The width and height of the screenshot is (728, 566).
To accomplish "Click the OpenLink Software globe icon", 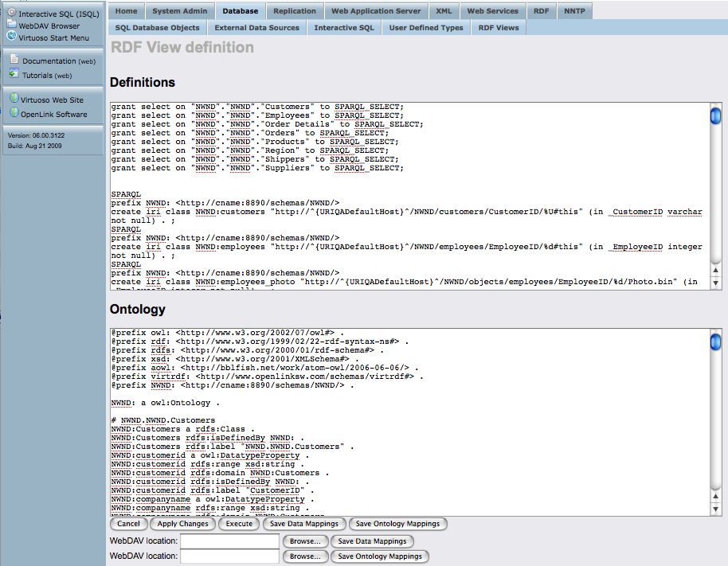I will [x=14, y=114].
